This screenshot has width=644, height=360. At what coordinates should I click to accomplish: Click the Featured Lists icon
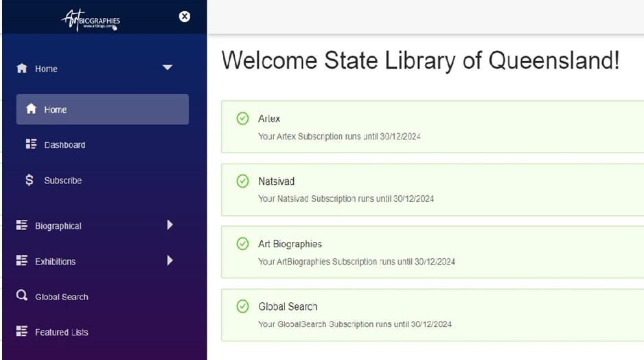tap(22, 331)
